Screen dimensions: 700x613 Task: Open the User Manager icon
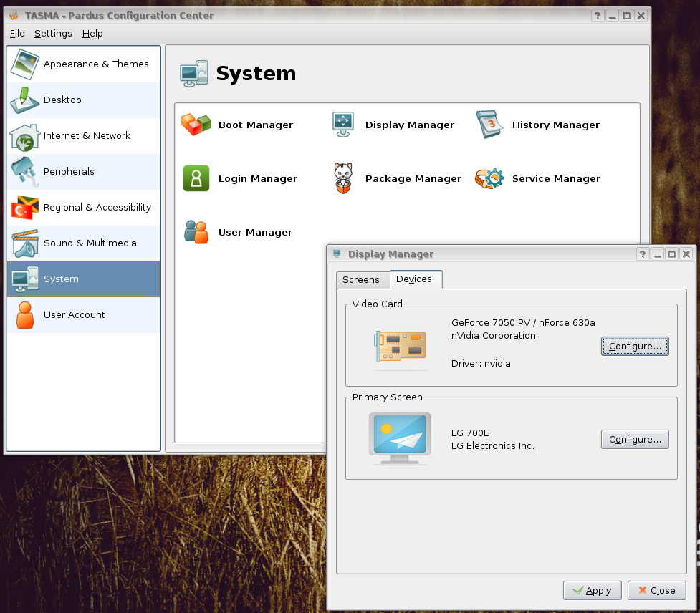(x=196, y=232)
